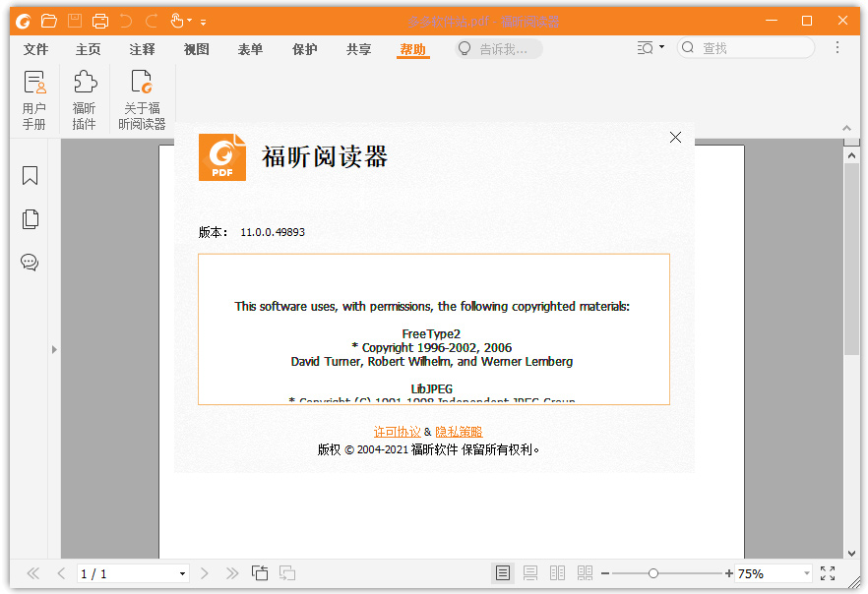Screen dimensions: 868x594
Task: Switch to facing pages layout
Action: coord(556,572)
